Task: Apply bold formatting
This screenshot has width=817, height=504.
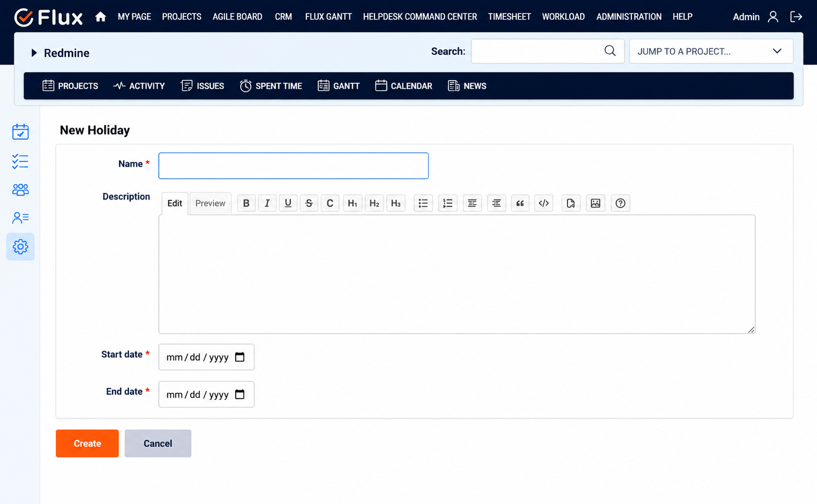Action: point(246,203)
